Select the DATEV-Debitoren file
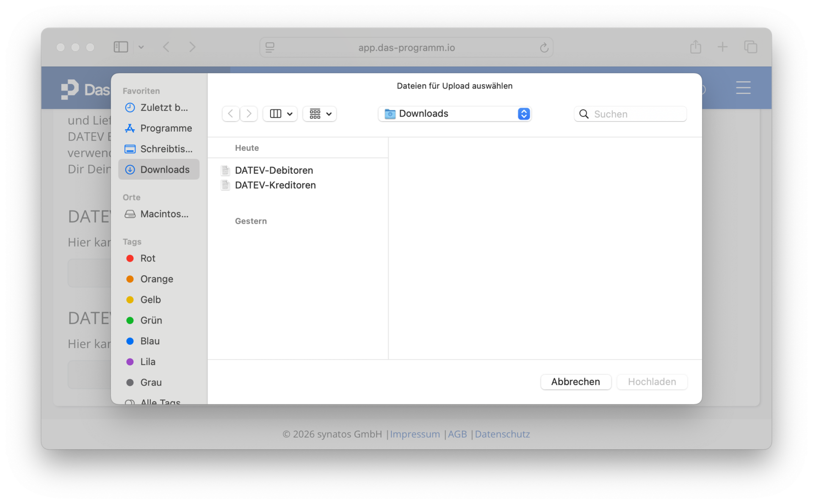The height and width of the screenshot is (504, 813). (274, 170)
